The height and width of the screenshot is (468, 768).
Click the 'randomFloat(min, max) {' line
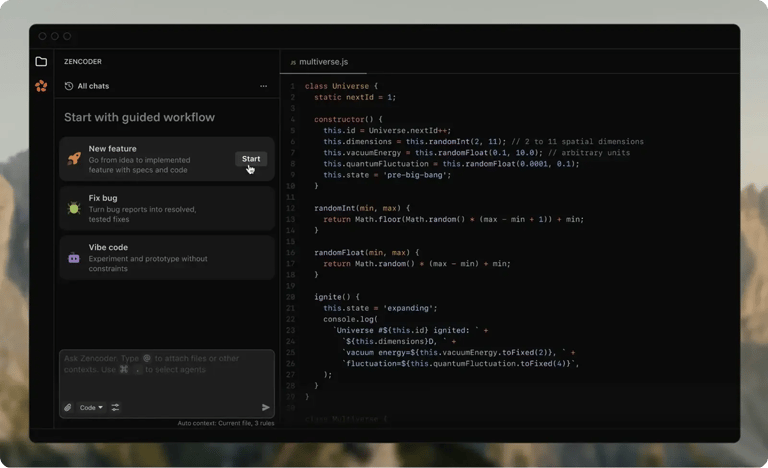[366, 253]
